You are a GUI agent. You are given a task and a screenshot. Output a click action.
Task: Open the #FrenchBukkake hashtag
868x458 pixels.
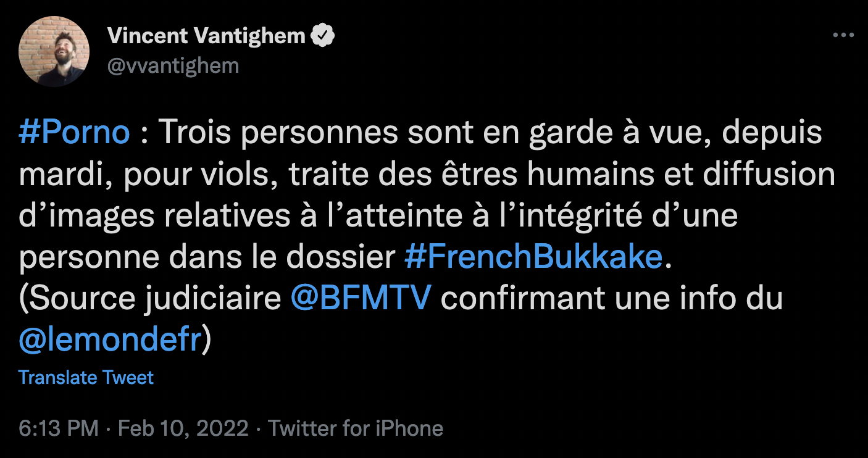click(533, 257)
